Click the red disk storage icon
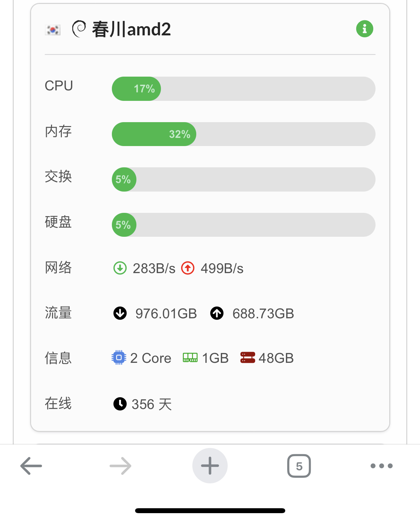This screenshot has width=420, height=521. pos(248,358)
